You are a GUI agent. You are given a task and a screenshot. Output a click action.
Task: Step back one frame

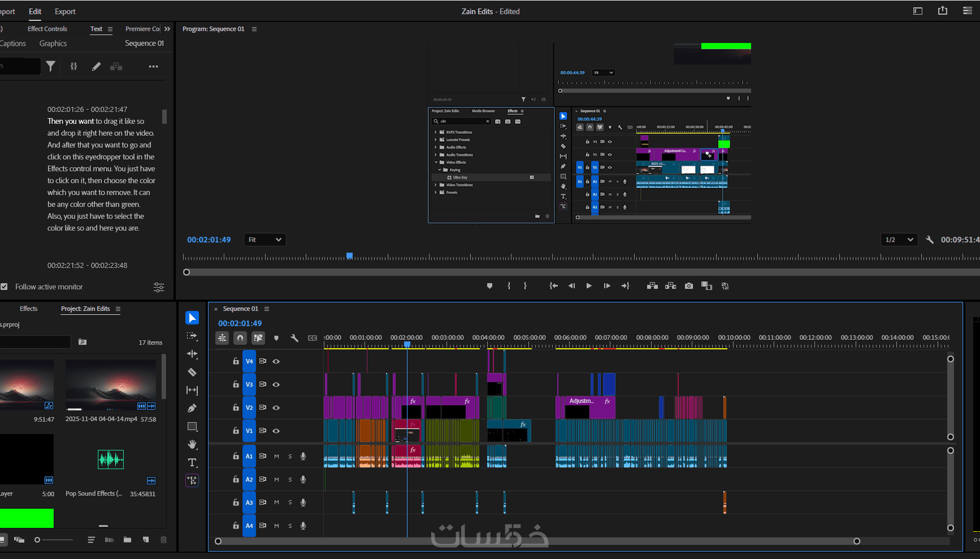[571, 286]
